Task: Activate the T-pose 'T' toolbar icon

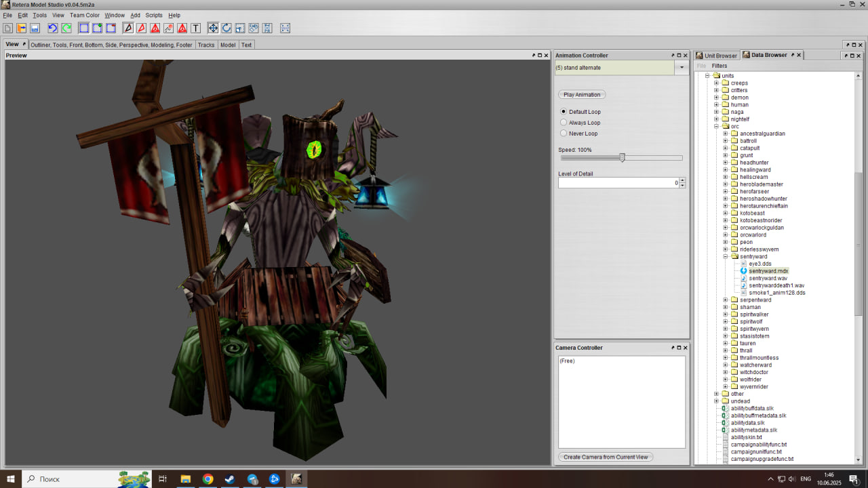Action: tap(195, 28)
